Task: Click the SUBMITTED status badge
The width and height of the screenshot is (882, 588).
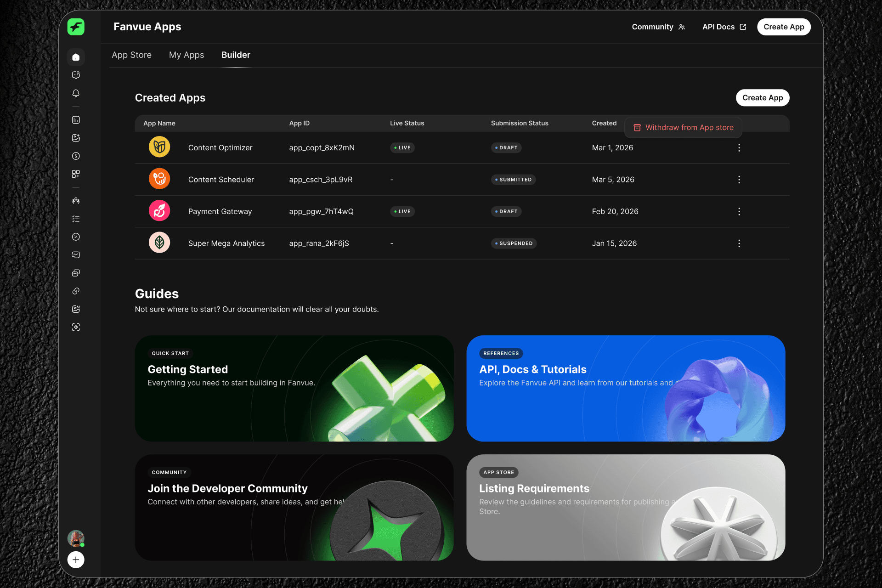Action: pyautogui.click(x=513, y=180)
